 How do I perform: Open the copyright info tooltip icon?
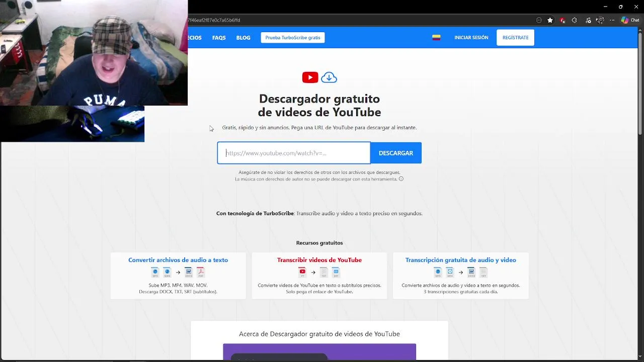pos(401,179)
